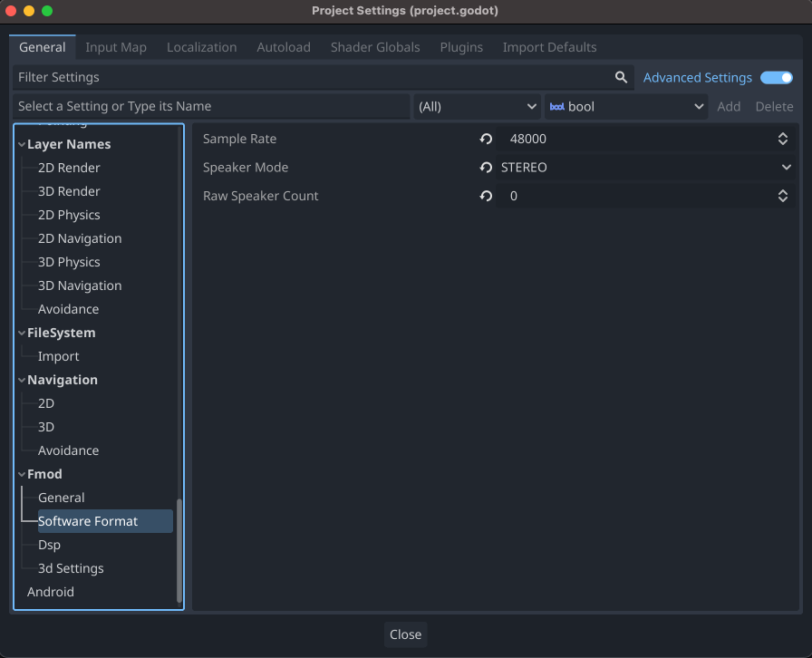
Task: Click the Add button
Action: 729,107
